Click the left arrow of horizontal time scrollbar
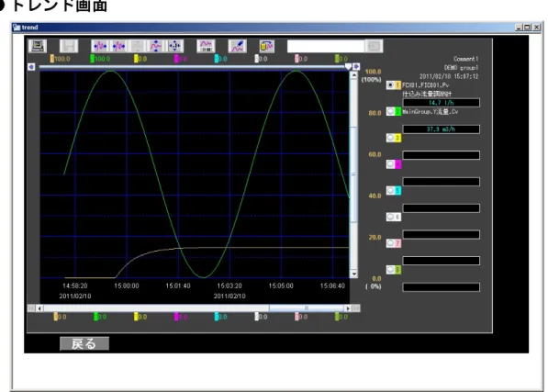Screen dimensions: 548x392 coord(39,308)
